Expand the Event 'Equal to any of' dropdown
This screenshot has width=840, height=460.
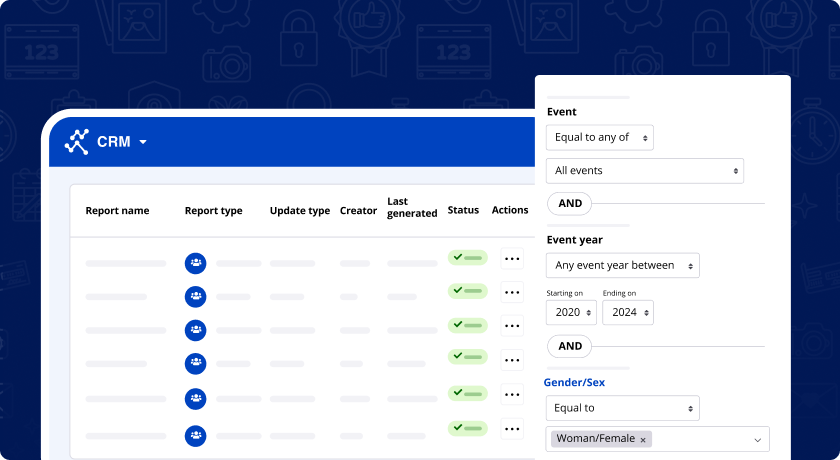tap(600, 137)
